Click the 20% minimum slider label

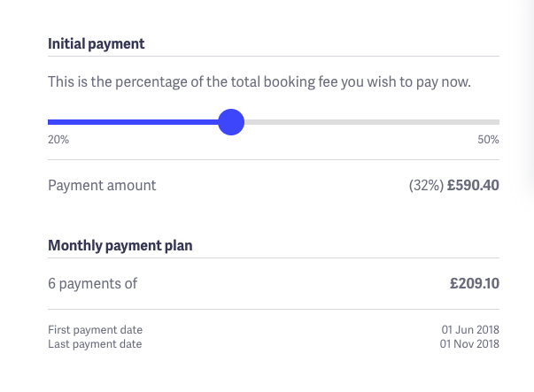pos(58,140)
